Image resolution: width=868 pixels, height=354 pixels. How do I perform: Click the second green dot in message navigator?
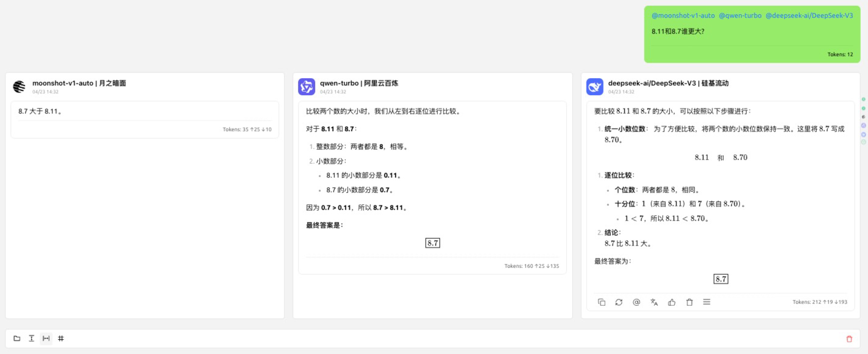(x=864, y=108)
